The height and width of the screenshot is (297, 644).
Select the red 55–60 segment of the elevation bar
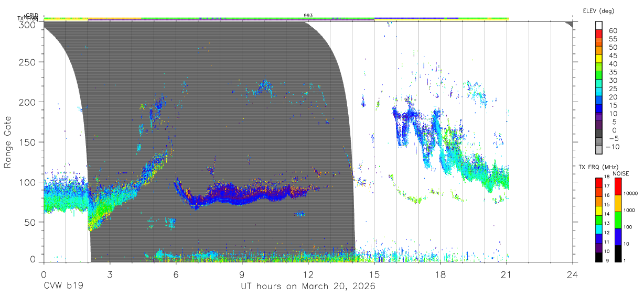click(599, 34)
